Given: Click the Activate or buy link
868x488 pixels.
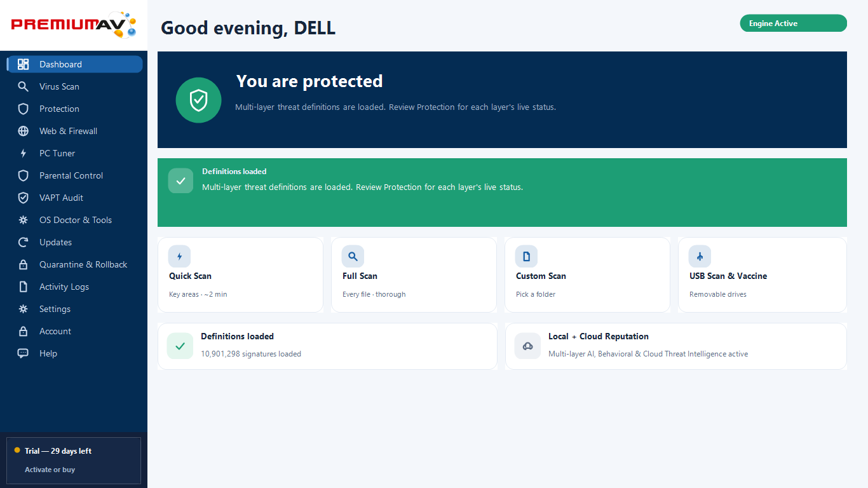Looking at the screenshot, I should [50, 470].
